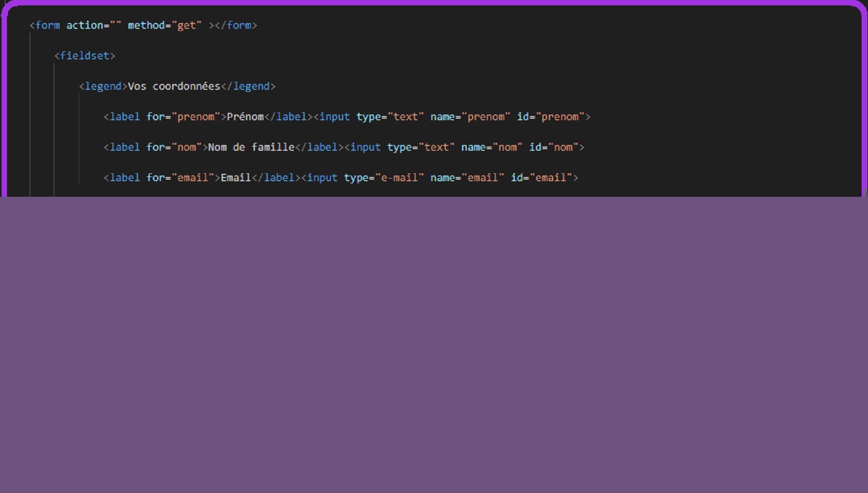The height and width of the screenshot is (493, 868).
Task: Click the opening form tag name
Action: click(x=48, y=25)
